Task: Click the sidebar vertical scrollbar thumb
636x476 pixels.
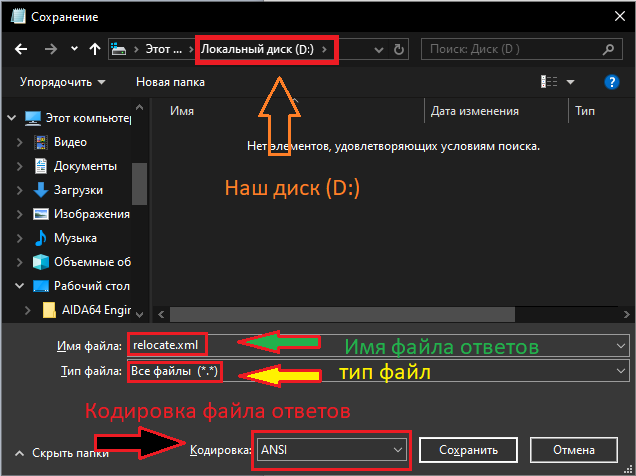Action: [x=140, y=184]
